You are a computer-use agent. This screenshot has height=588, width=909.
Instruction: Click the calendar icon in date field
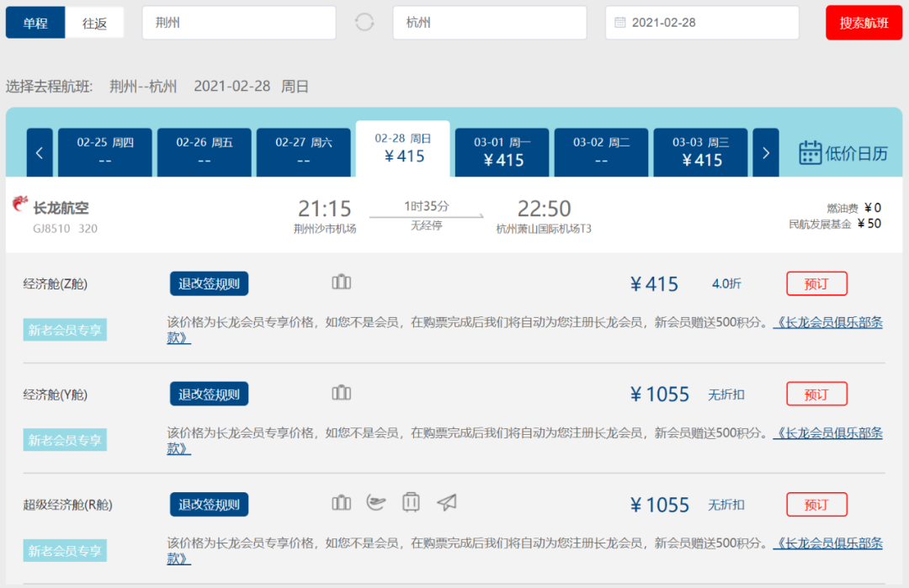(x=619, y=23)
